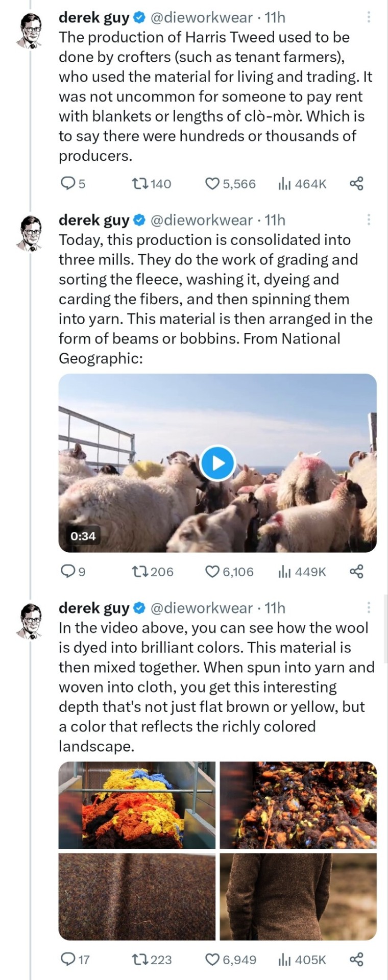388x980 pixels.
Task: View analytics for the 464K views tweet
Action: 284,184
